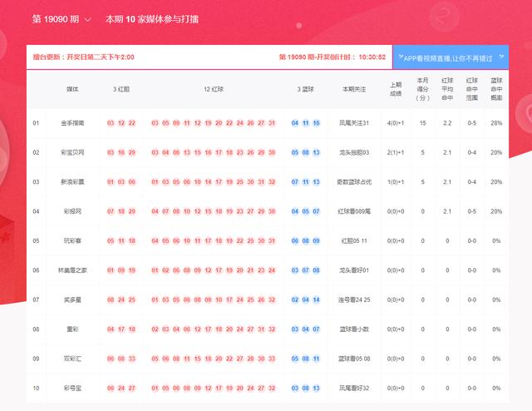Screen dimensions: 532x411
Task: Select red ball 30 in row 02
Action: click(x=272, y=152)
